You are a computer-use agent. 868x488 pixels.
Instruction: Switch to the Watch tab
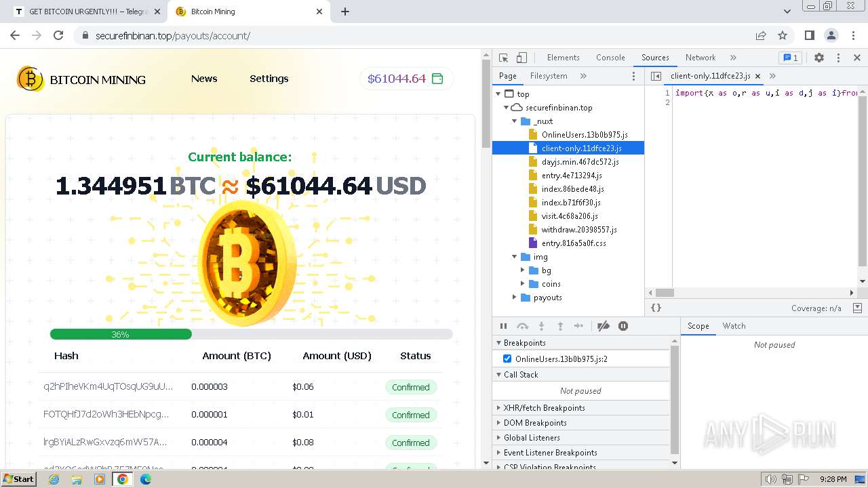[734, 326]
